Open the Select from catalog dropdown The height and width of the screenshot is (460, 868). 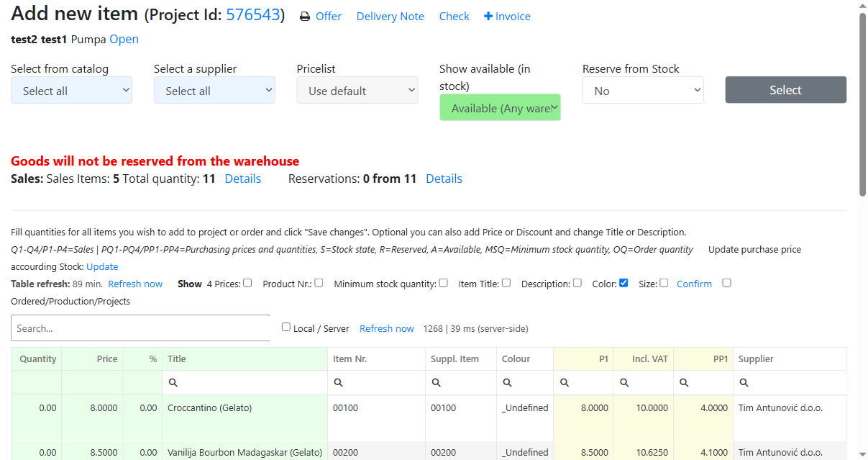71,90
